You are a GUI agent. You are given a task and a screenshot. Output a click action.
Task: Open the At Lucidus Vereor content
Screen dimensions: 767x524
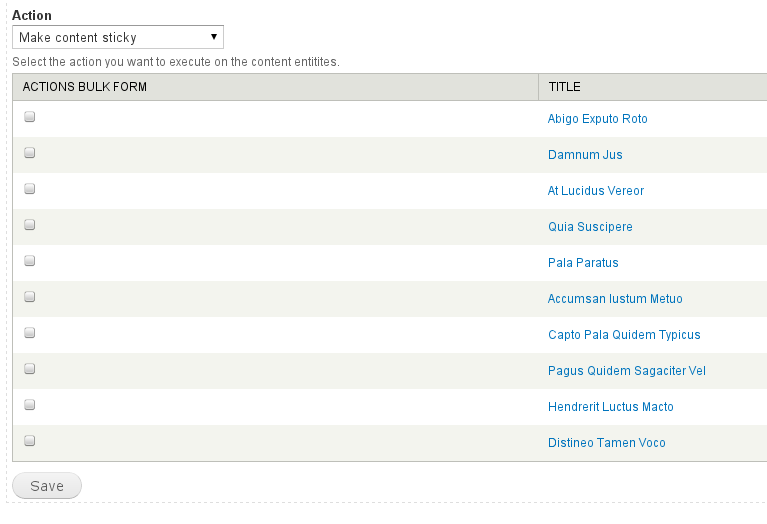click(x=596, y=191)
